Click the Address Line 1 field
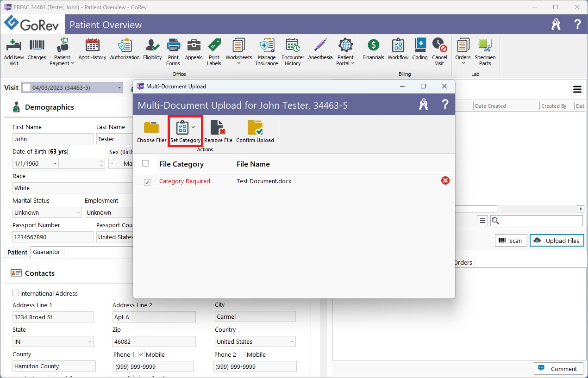Image resolution: width=588 pixels, height=378 pixels. tap(53, 317)
